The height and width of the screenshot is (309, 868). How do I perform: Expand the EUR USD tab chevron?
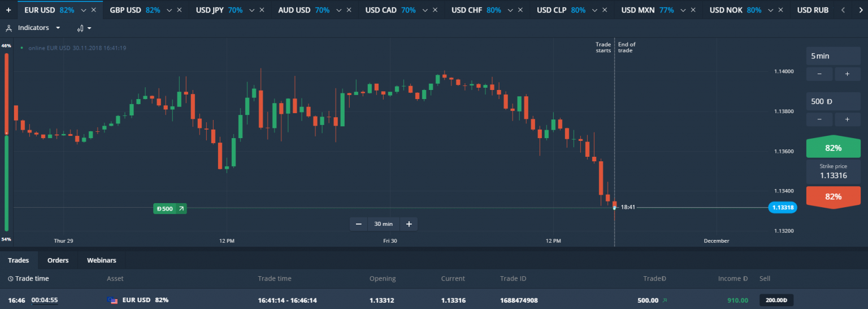tap(84, 10)
